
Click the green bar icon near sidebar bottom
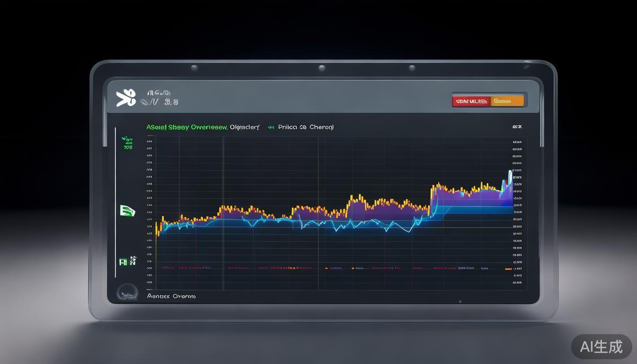127,261
